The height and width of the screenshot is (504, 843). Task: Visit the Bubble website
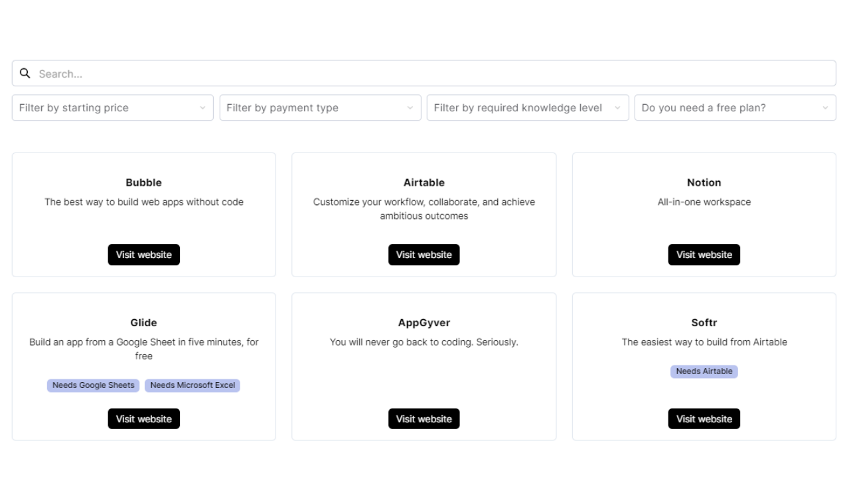tap(143, 254)
